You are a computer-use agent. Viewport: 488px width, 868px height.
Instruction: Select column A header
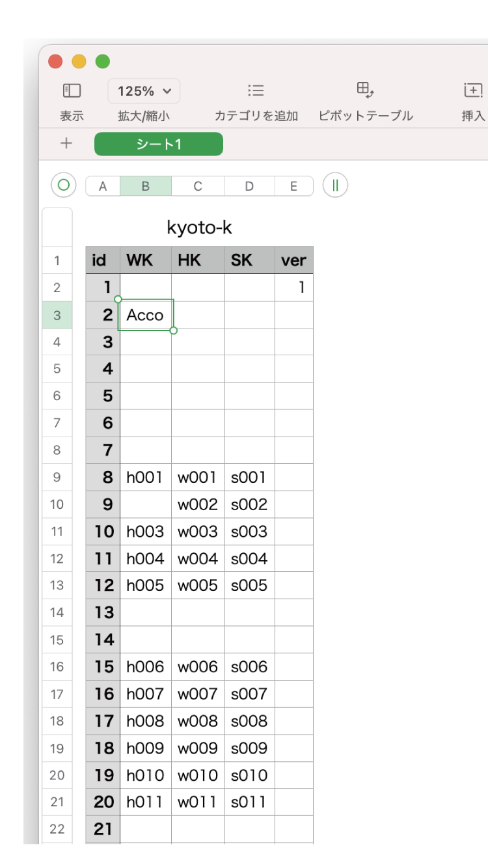pyautogui.click(x=103, y=186)
